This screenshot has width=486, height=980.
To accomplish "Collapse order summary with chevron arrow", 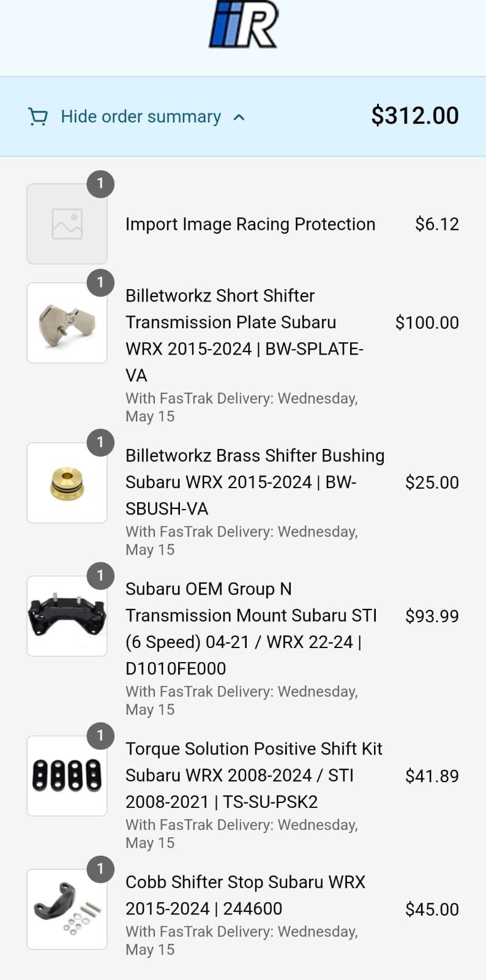I will click(x=239, y=117).
